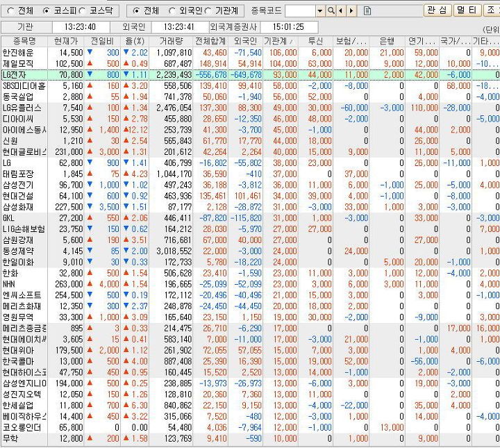Select the SBS미디어홀 stock row
Viewport: 500px width, 448px height.
tap(250, 85)
